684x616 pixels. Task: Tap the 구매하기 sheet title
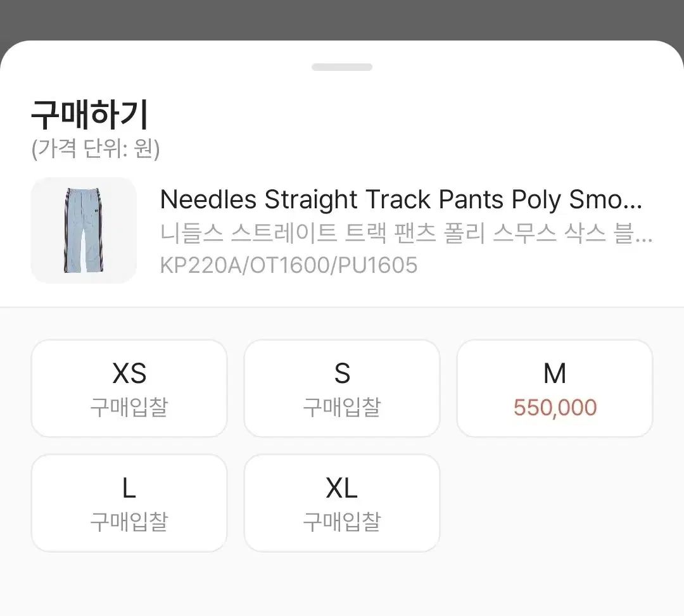click(89, 116)
